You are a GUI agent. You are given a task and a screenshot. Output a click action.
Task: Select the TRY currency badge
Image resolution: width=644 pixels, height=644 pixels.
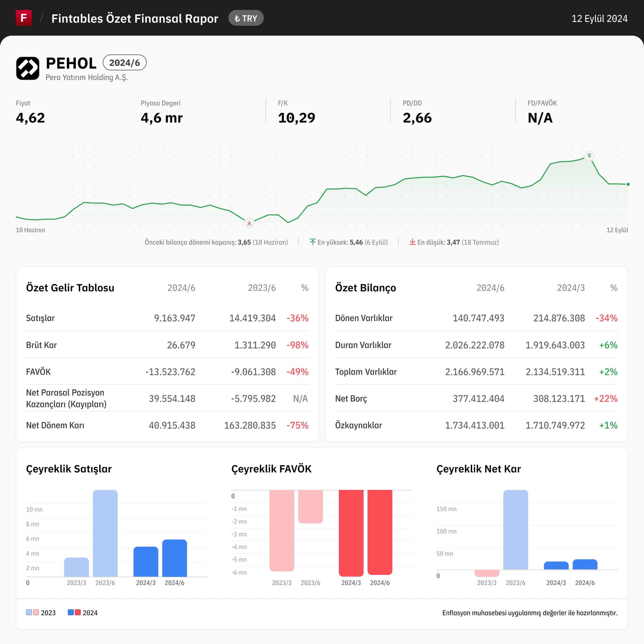[246, 18]
